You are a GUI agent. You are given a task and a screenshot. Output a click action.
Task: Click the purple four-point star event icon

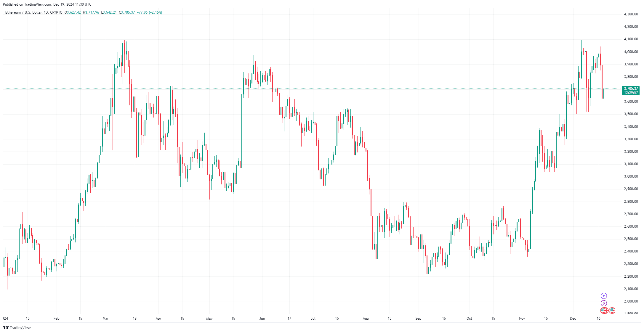point(604,296)
